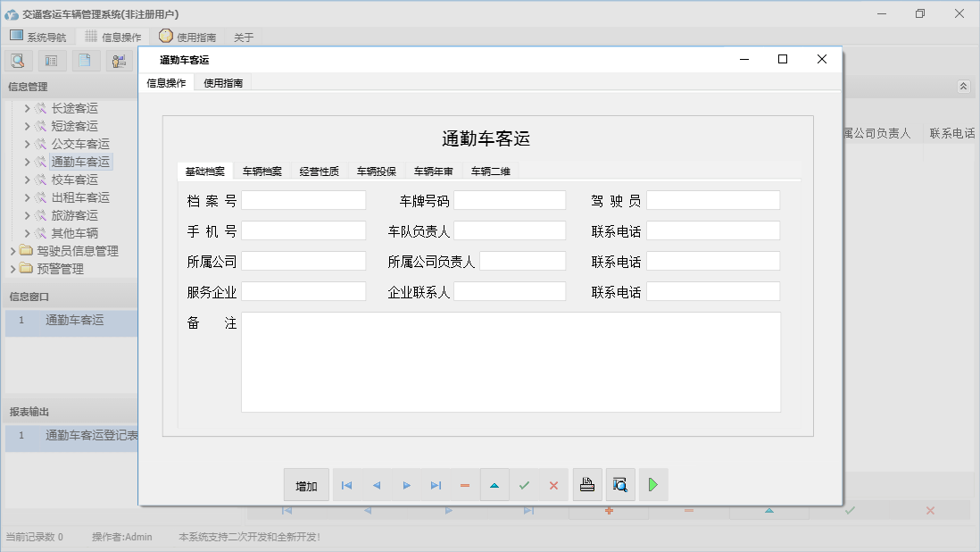This screenshot has height=552, width=980.
Task: Click the orange minus delete record icon
Action: [465, 485]
